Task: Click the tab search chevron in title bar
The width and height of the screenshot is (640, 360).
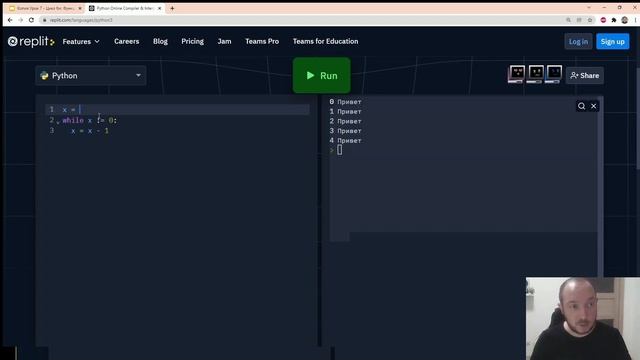Action: click(x=589, y=7)
